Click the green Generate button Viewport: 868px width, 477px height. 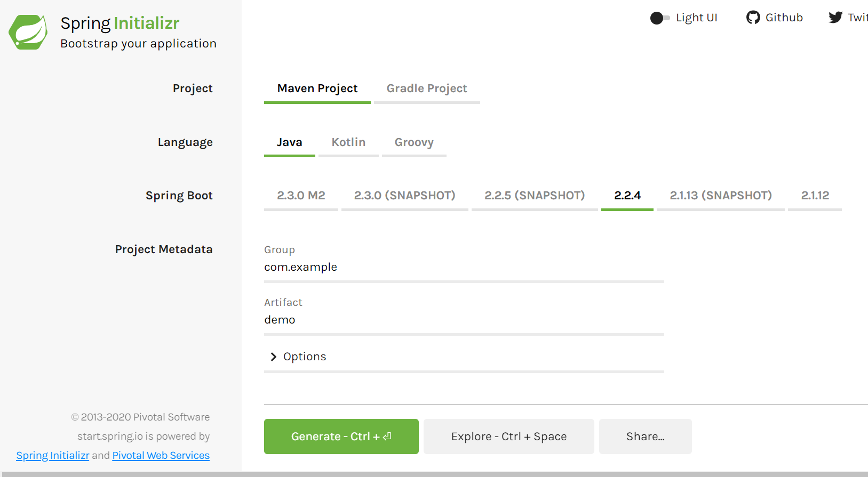pos(341,436)
